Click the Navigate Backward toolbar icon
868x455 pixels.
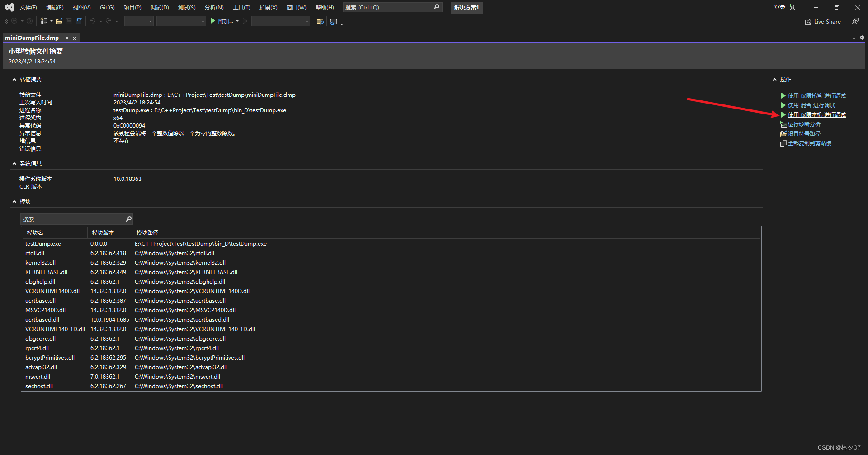14,21
